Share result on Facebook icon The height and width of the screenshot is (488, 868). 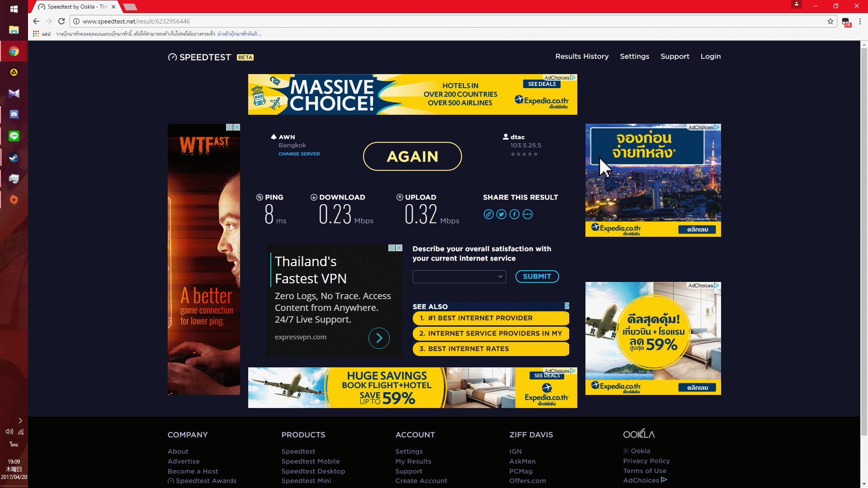tap(514, 214)
